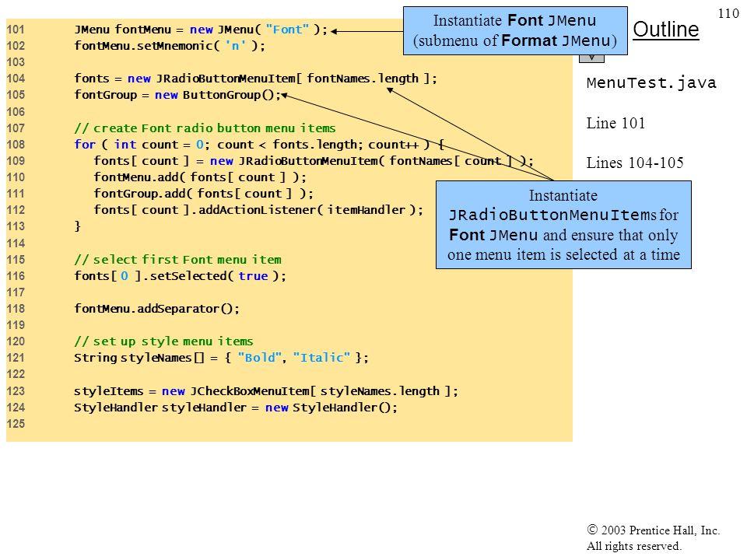747x560 pixels.
Task: Click the MenuTest.java file name
Action: pos(651,83)
